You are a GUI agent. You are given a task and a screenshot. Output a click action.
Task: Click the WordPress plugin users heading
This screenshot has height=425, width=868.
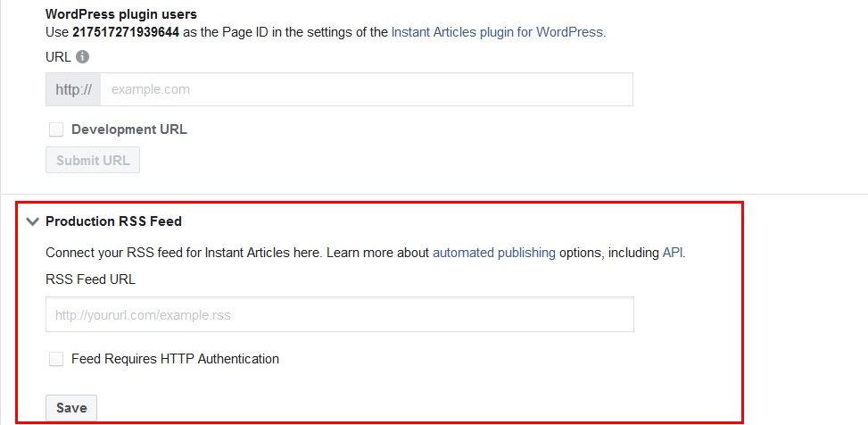121,14
